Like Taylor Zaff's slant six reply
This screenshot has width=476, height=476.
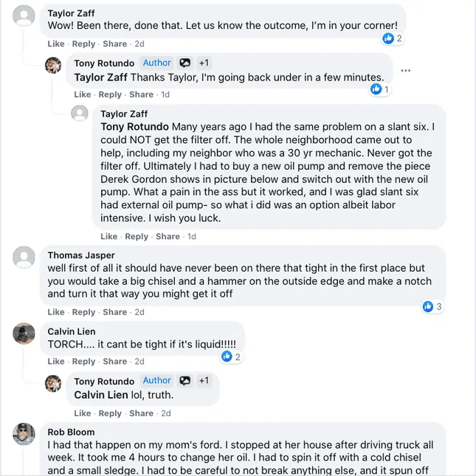coord(108,236)
